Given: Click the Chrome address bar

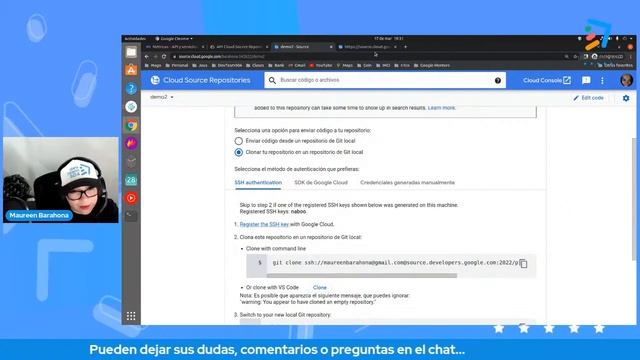Looking at the screenshot, I should click(367, 56).
